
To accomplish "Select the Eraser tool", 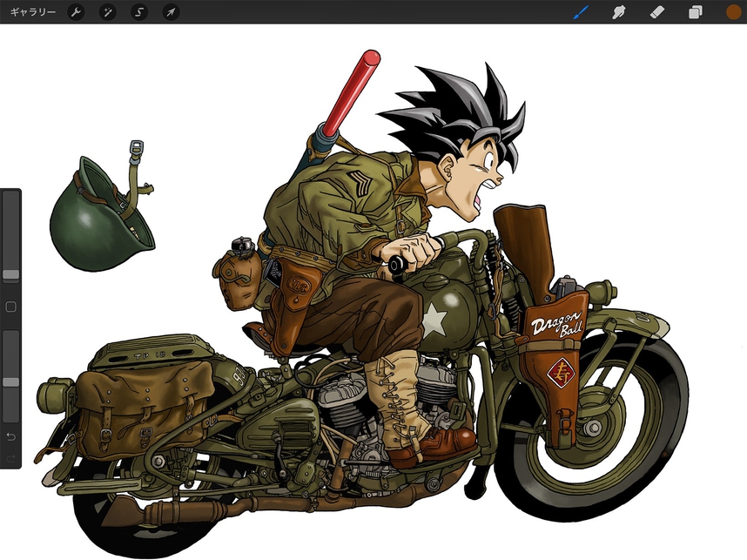I will point(658,12).
